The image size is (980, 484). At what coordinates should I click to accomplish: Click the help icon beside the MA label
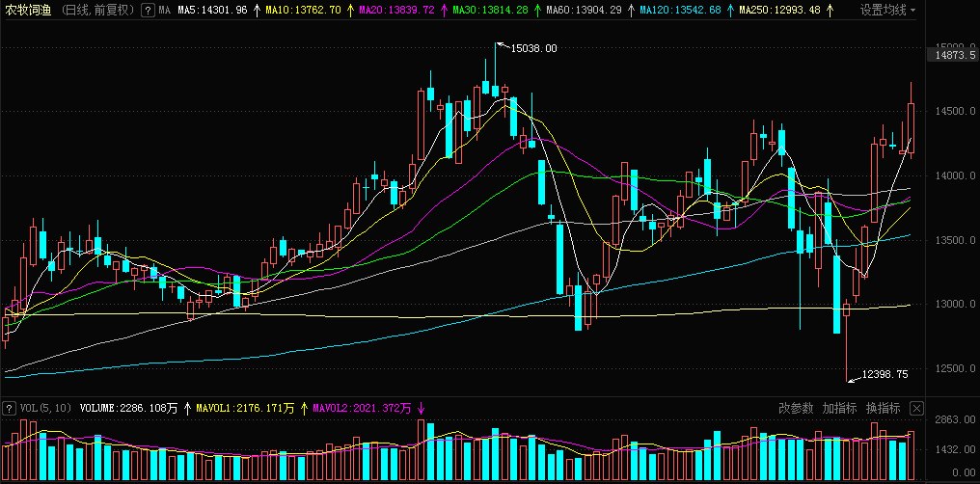point(148,10)
